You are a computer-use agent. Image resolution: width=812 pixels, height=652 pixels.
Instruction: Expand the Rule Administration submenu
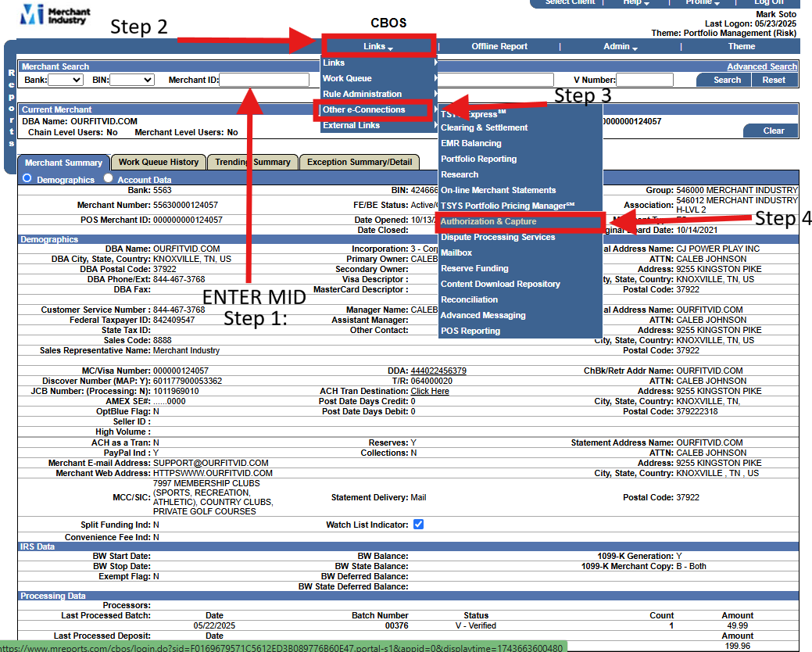click(378, 94)
